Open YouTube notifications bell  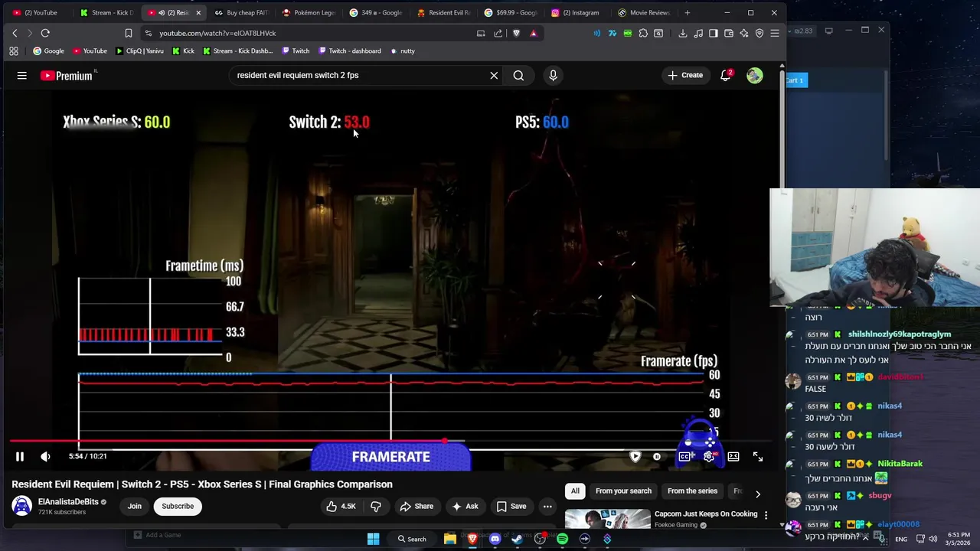(x=725, y=75)
